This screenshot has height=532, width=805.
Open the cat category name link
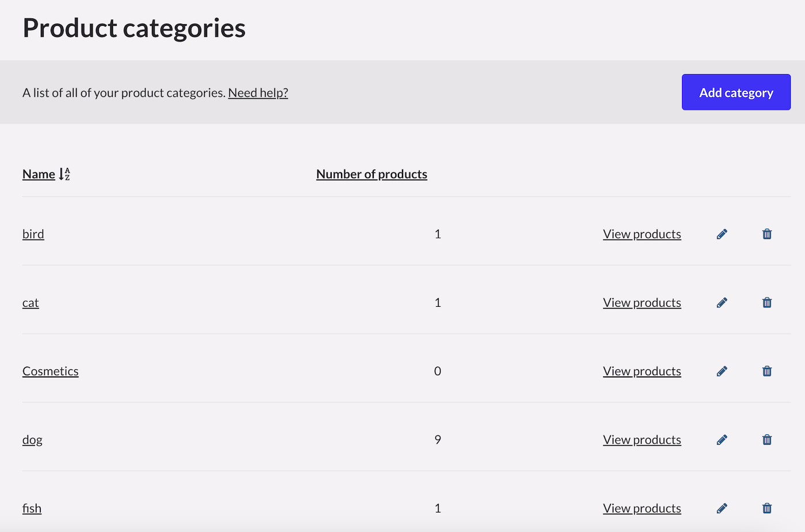30,302
